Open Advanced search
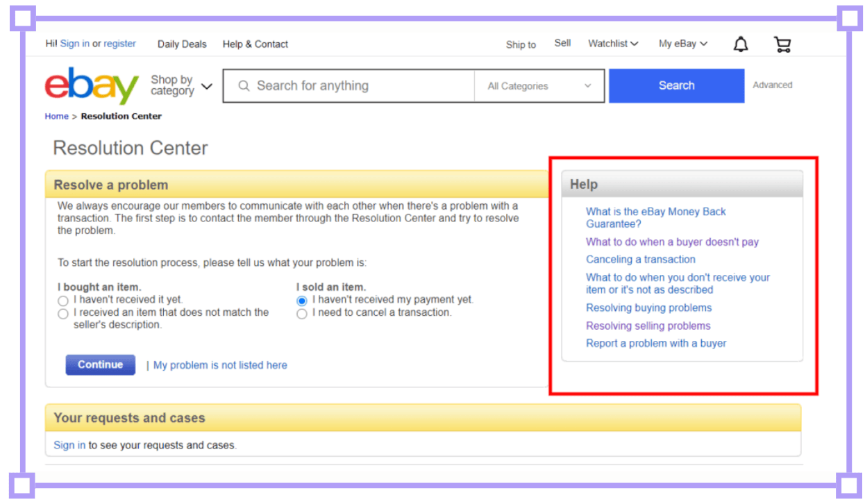 (x=773, y=85)
